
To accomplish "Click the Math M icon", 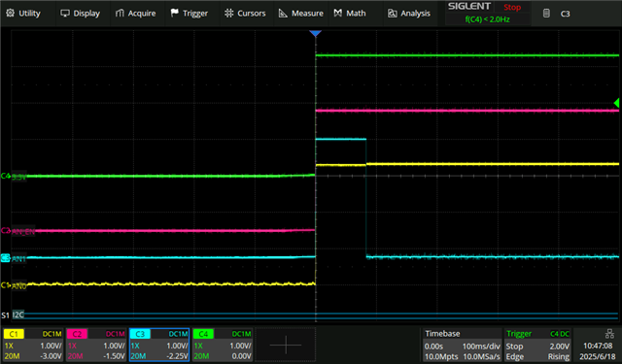I will (338, 13).
